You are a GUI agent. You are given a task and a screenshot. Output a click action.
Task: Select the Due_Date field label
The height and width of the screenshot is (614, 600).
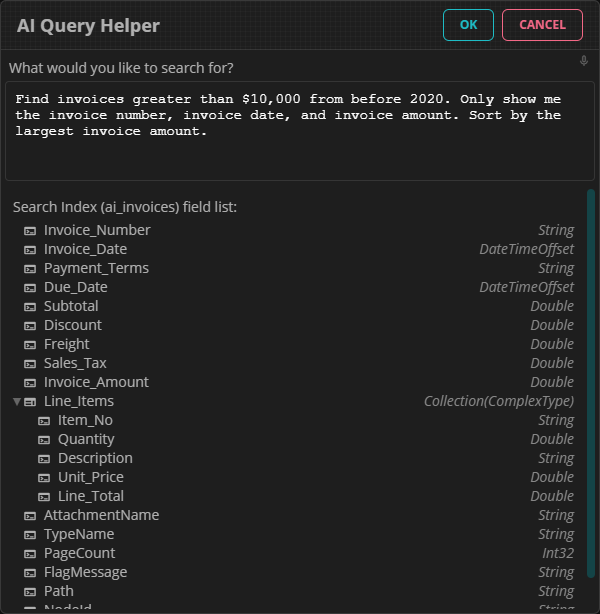76,287
